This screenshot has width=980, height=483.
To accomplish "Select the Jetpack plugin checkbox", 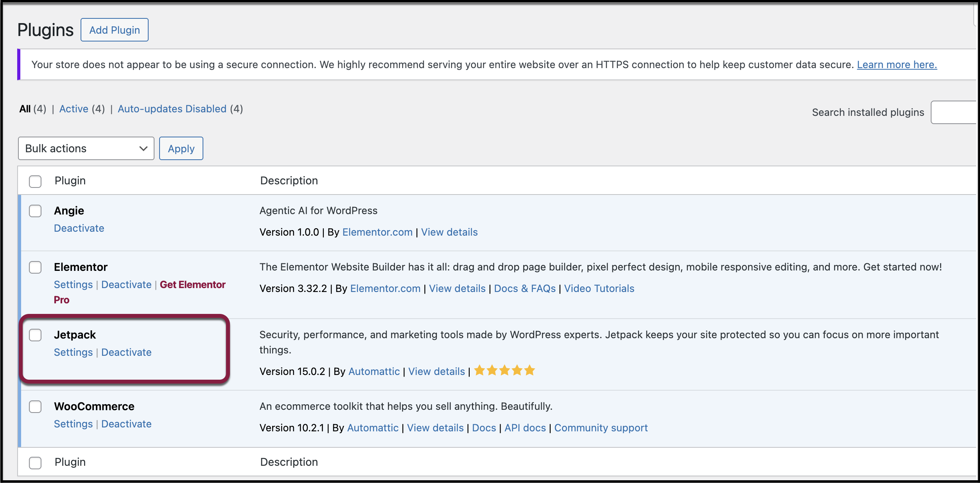I will [35, 335].
